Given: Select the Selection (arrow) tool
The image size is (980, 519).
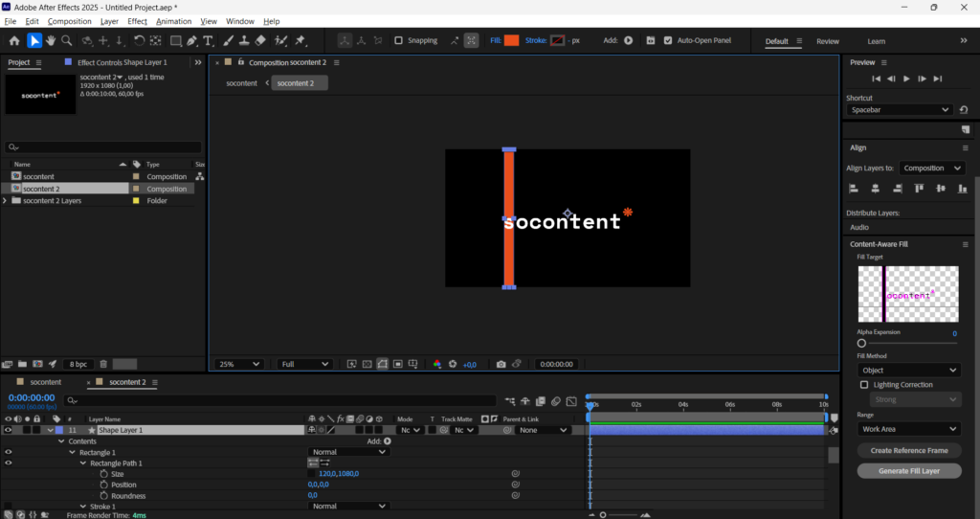Looking at the screenshot, I should [34, 40].
